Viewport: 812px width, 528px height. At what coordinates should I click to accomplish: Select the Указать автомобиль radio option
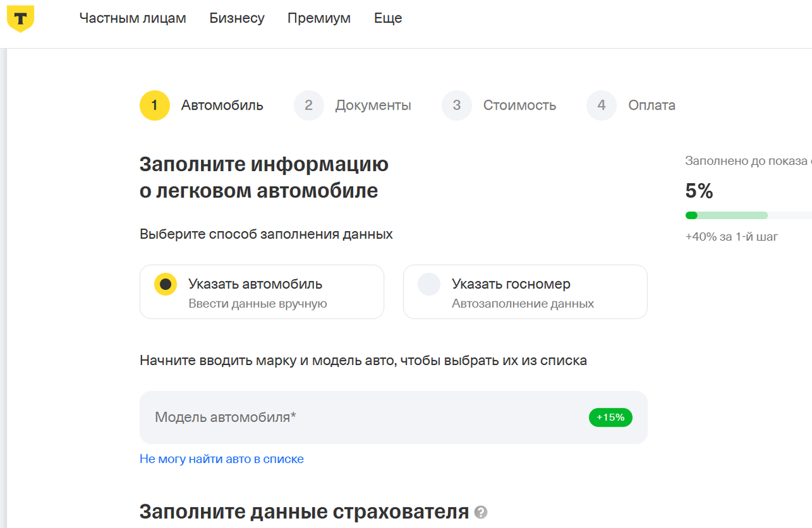point(262,291)
